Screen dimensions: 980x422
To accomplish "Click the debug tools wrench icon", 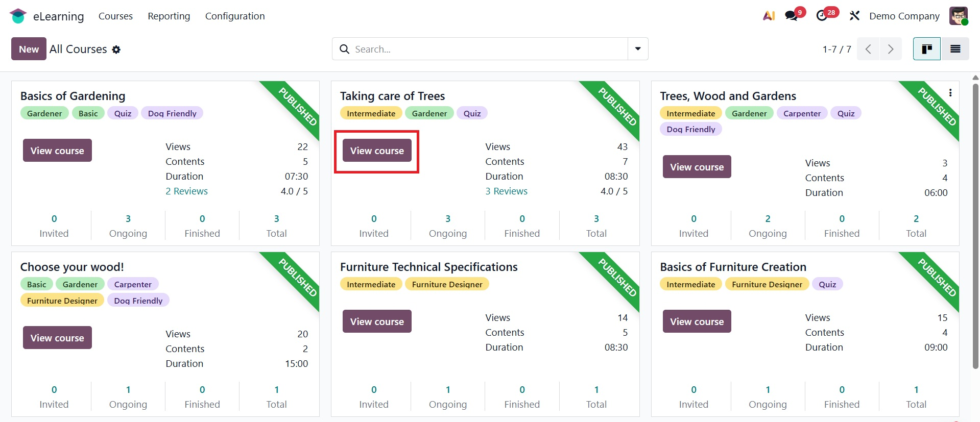I will pyautogui.click(x=854, y=16).
